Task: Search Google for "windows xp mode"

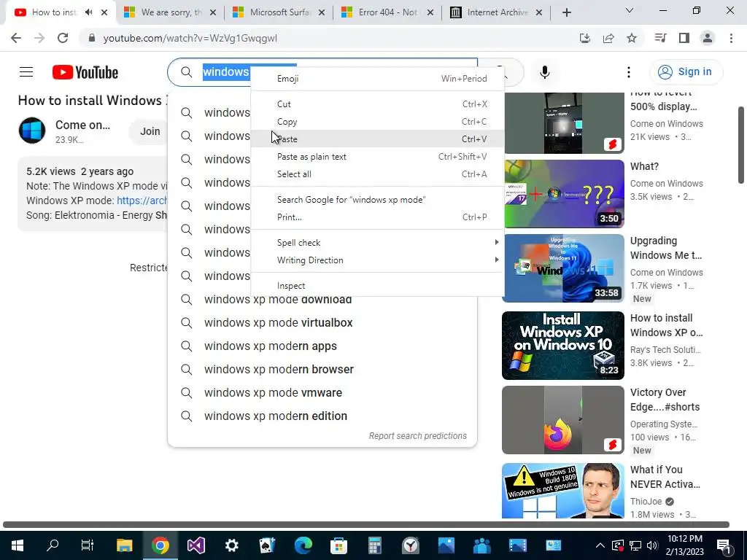Action: [x=377, y=200]
